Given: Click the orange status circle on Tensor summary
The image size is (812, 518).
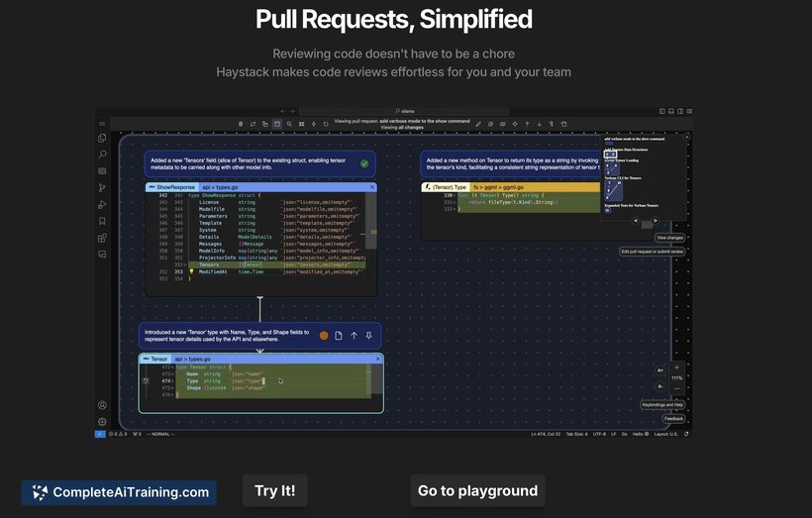Looking at the screenshot, I should click(x=324, y=336).
